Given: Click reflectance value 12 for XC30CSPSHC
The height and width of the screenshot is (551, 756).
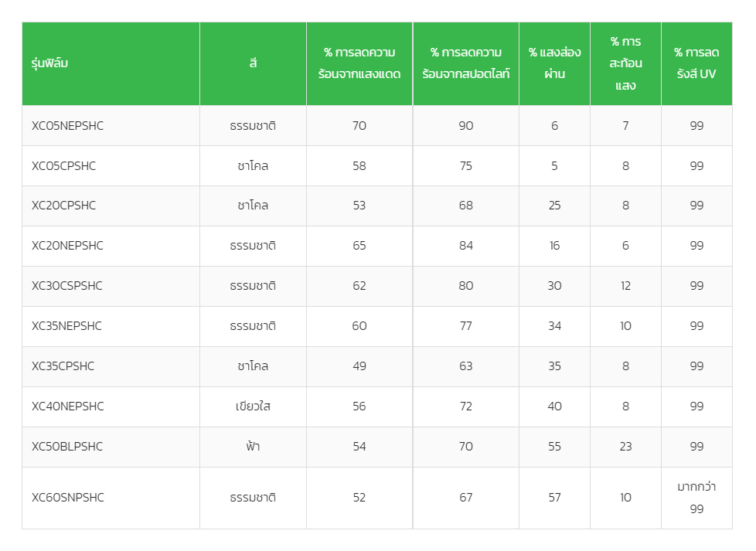Looking at the screenshot, I should click(625, 286).
